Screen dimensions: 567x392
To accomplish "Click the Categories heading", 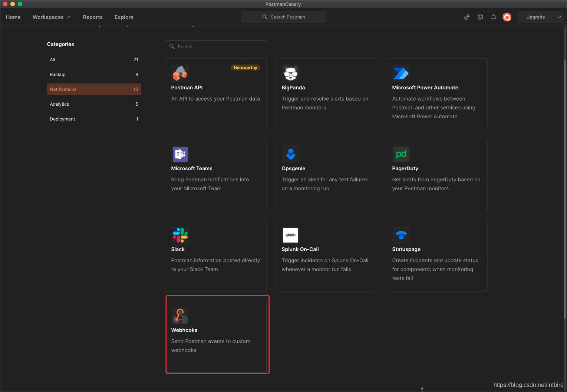I will pos(60,44).
